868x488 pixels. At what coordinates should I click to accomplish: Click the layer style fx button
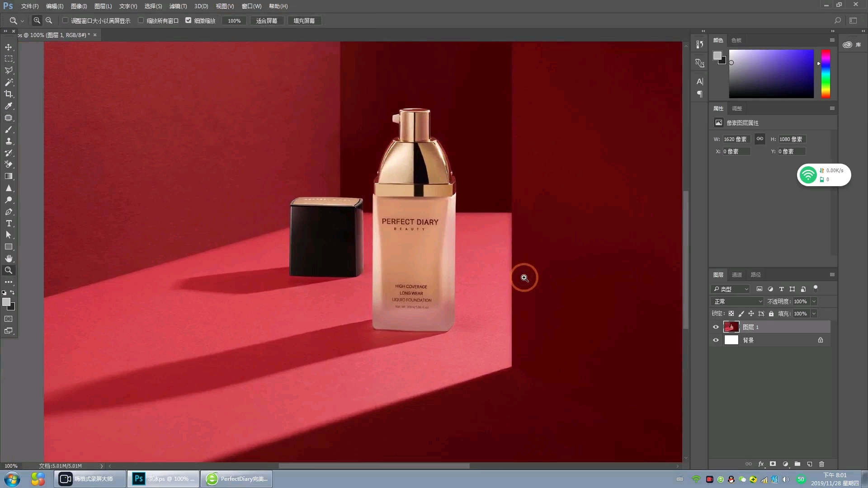(x=761, y=464)
